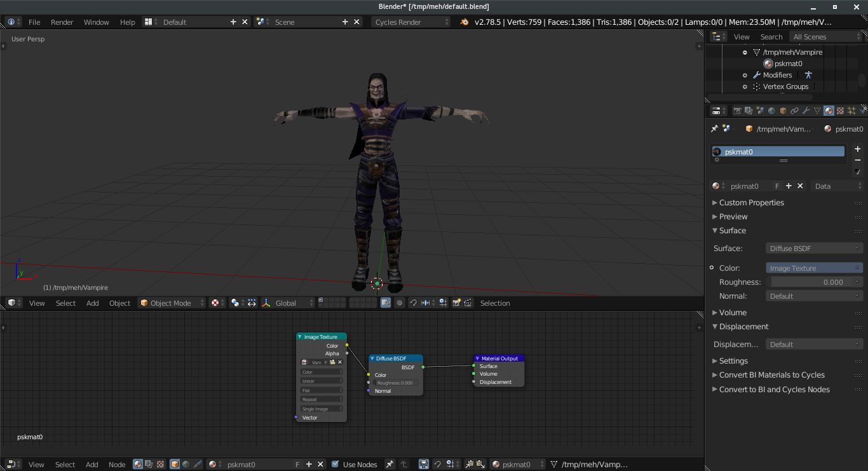
Task: Open the Node menu in node editor
Action: [x=117, y=465]
